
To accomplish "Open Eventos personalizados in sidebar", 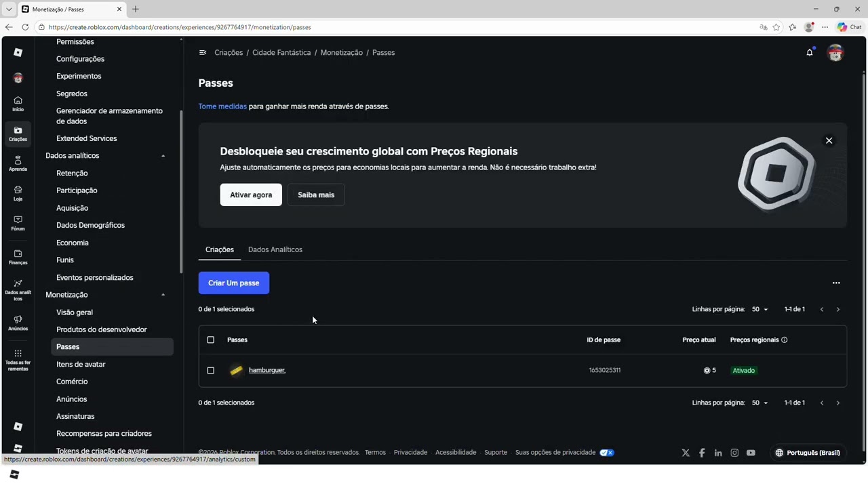I will 95,277.
